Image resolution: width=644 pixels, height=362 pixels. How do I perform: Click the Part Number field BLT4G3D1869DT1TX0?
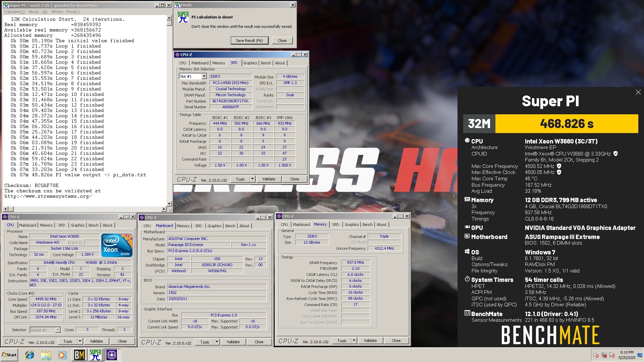pyautogui.click(x=231, y=101)
